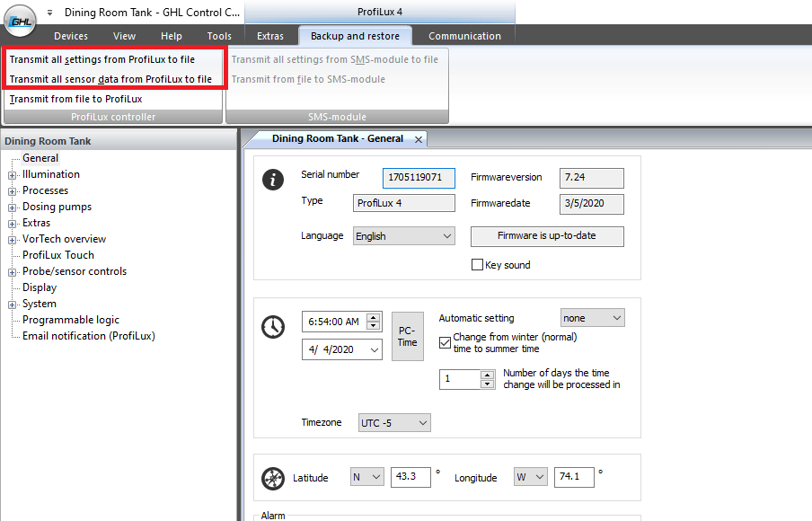
Task: Select ProfiLux Touch in the tree
Action: [x=58, y=255]
